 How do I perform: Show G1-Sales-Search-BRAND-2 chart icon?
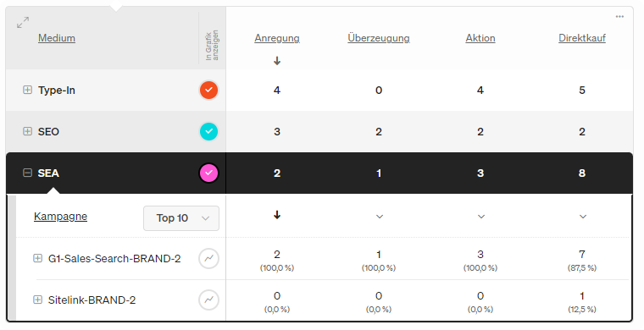pyautogui.click(x=208, y=259)
